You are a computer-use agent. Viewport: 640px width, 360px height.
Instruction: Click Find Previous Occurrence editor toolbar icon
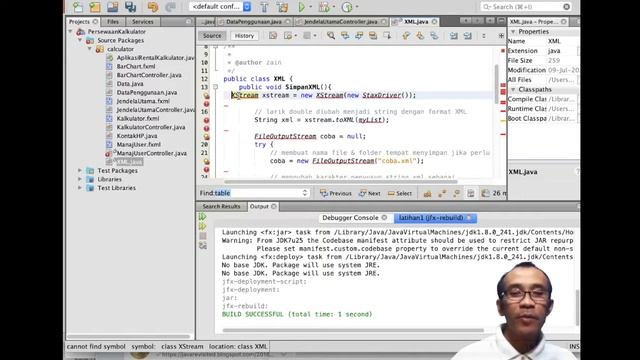click(345, 36)
